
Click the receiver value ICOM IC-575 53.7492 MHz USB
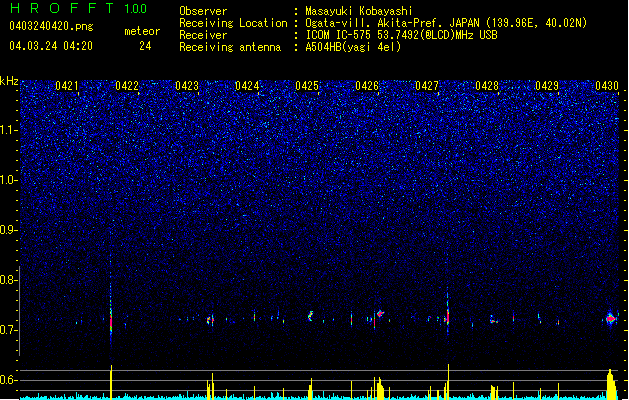point(401,35)
